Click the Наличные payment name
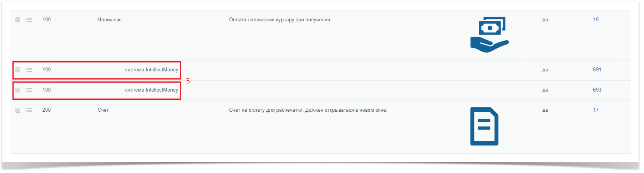The height and width of the screenshot is (173, 644). tap(110, 20)
